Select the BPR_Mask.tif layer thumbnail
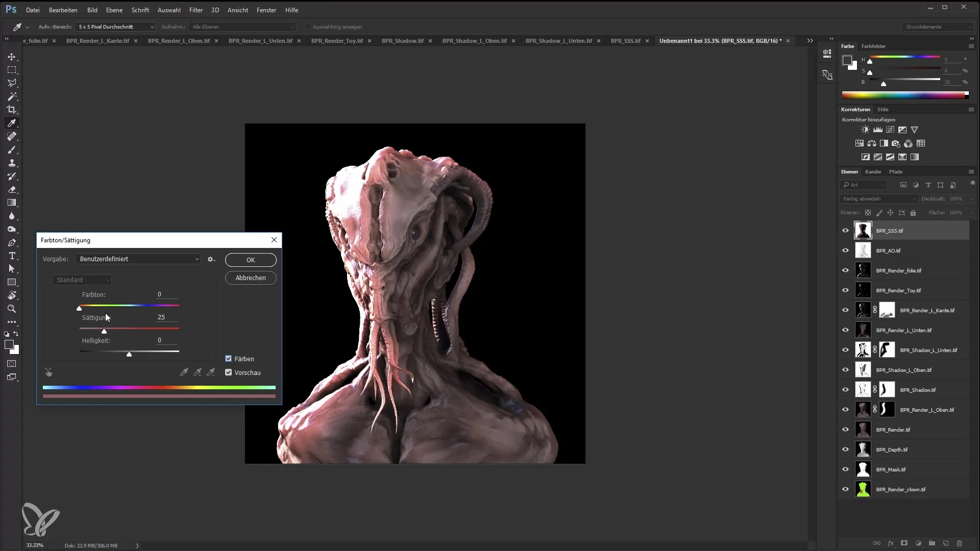The width and height of the screenshot is (980, 551). (x=863, y=469)
